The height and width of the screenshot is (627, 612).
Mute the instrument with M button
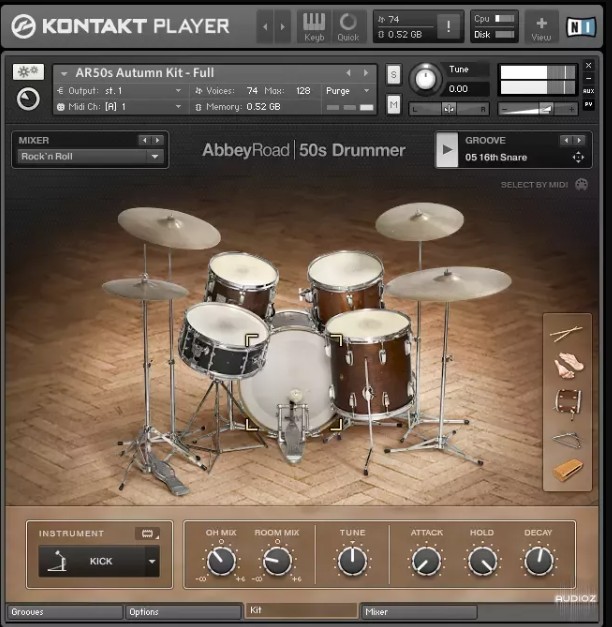tap(393, 105)
